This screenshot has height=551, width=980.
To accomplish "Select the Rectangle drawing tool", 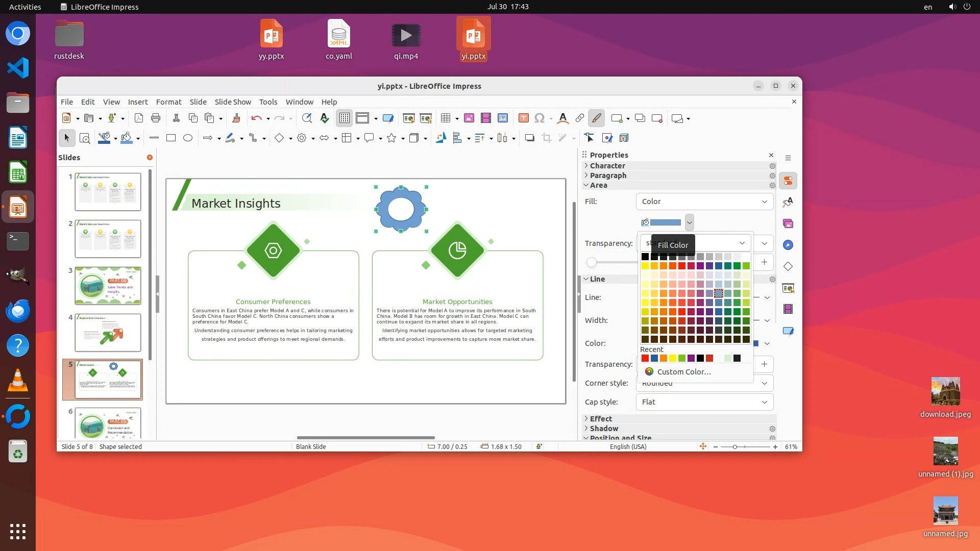I will pyautogui.click(x=171, y=138).
